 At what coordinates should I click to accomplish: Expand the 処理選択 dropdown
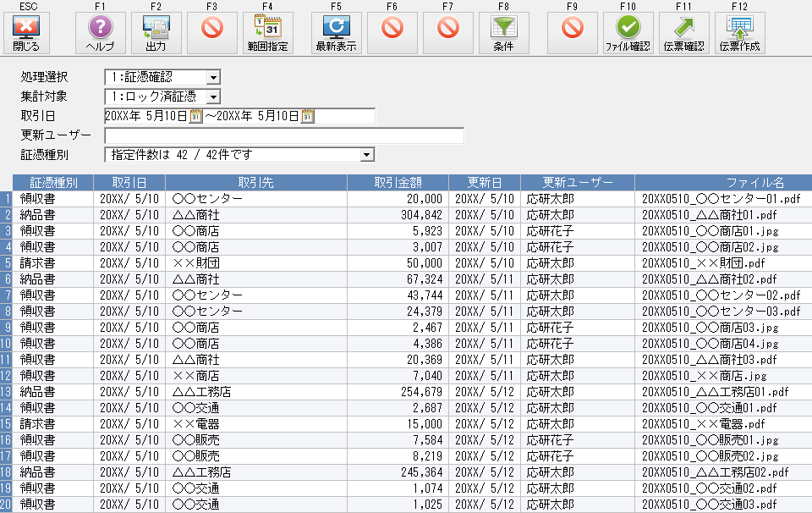tap(212, 78)
